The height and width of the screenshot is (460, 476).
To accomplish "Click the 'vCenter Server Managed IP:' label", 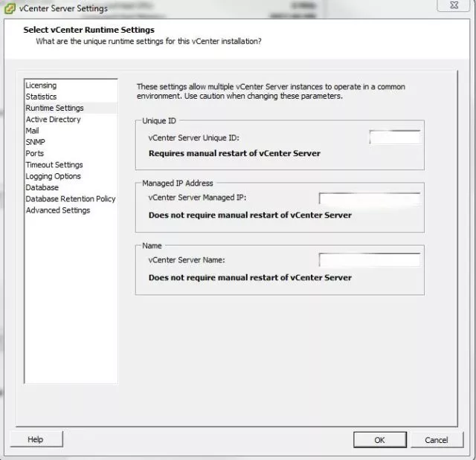I will tap(197, 198).
